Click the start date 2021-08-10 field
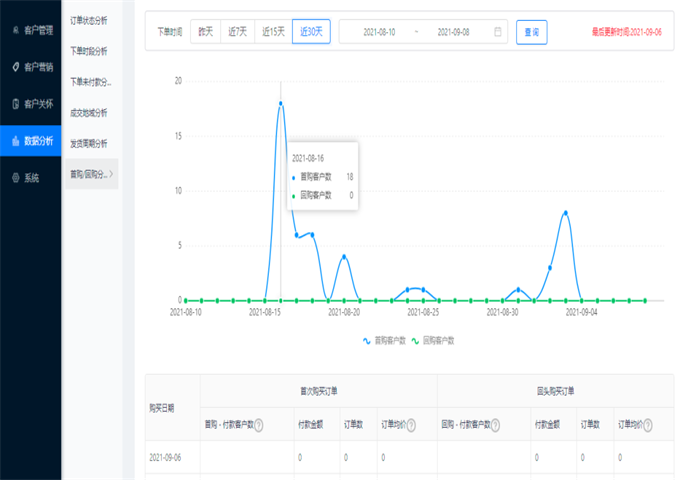This screenshot has height=480, width=680. point(377,32)
